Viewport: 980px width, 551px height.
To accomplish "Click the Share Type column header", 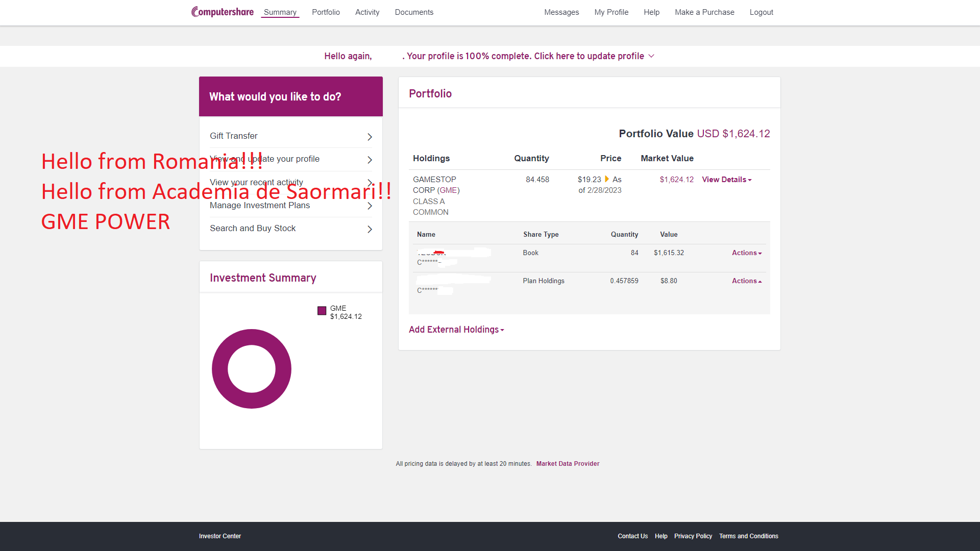I will 541,235.
